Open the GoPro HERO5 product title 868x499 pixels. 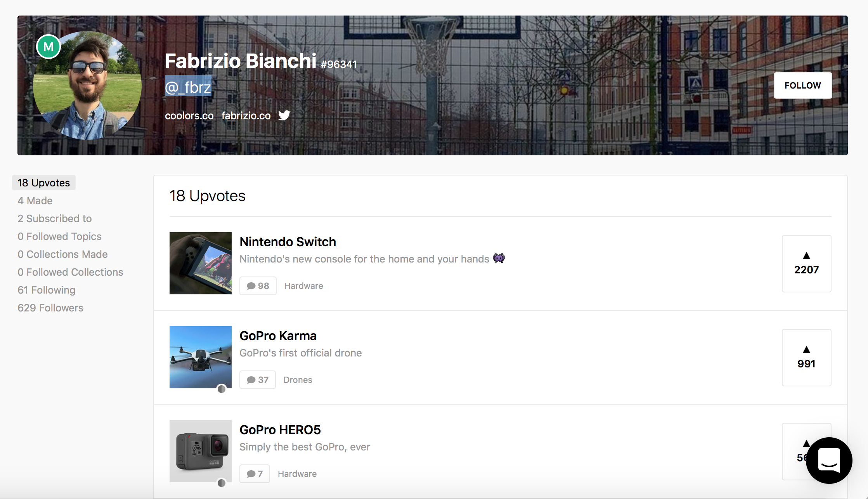click(x=280, y=429)
